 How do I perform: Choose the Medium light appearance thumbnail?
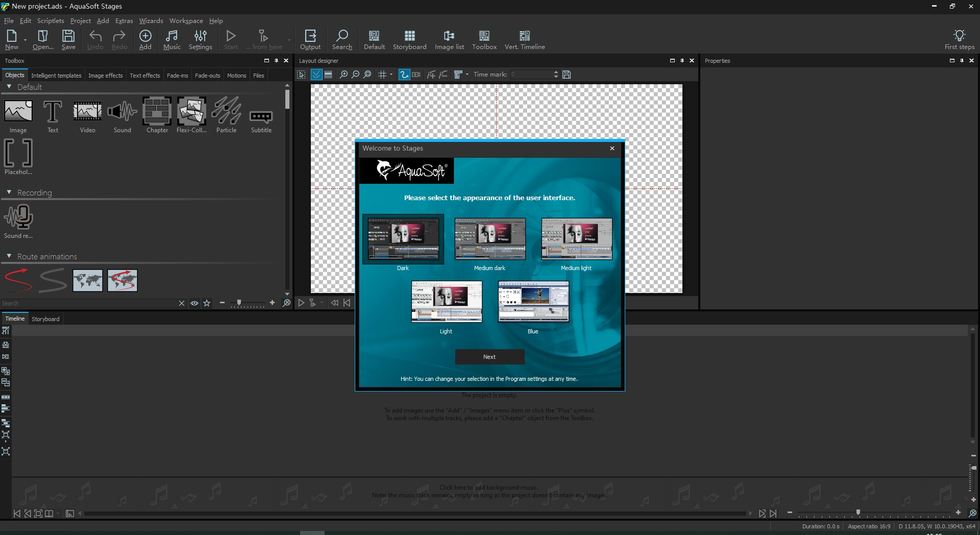click(577, 239)
